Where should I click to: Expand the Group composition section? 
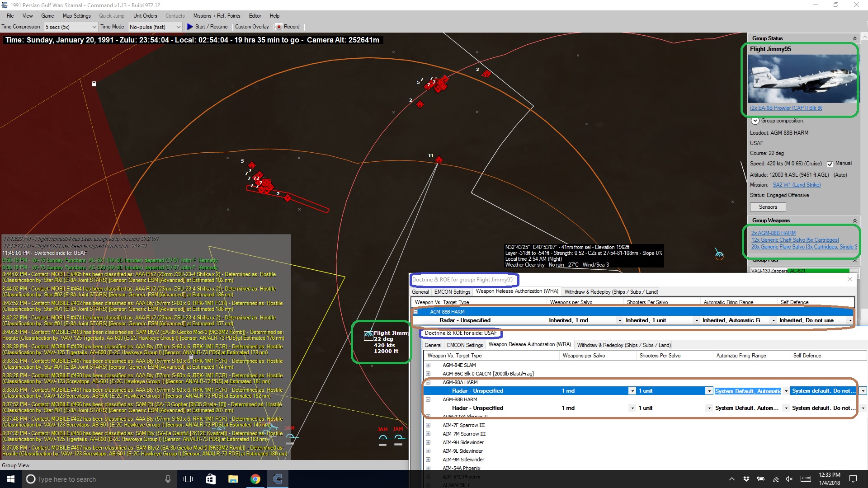point(755,121)
